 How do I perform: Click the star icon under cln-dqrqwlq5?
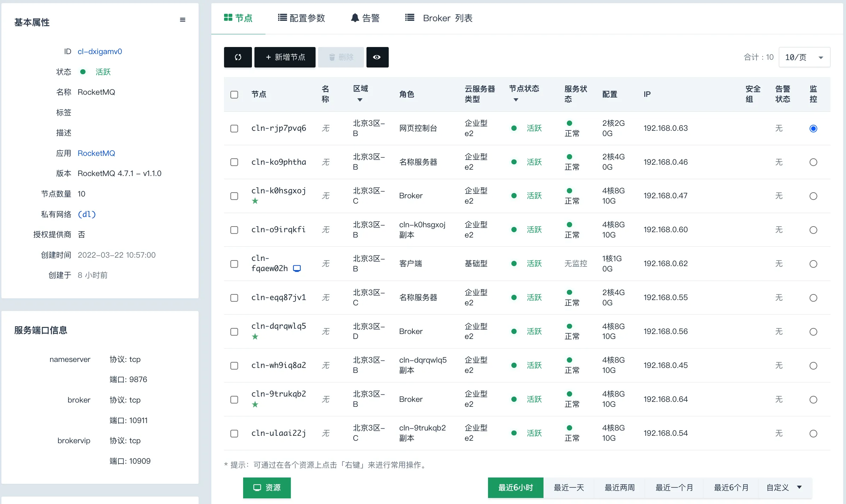click(255, 337)
